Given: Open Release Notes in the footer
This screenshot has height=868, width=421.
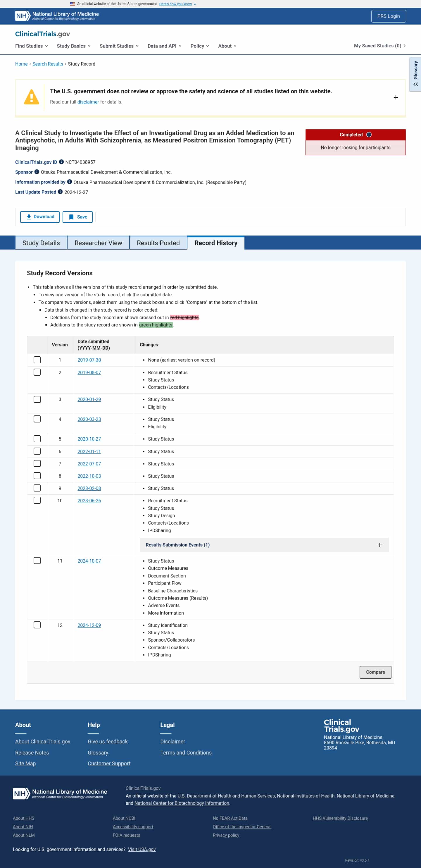Looking at the screenshot, I should pyautogui.click(x=32, y=753).
